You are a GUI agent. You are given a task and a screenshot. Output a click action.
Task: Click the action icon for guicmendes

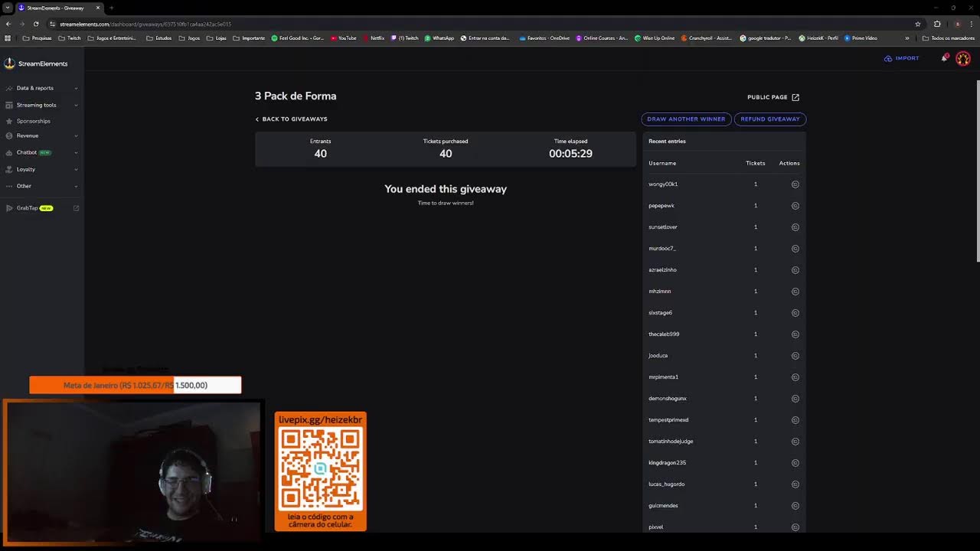pyautogui.click(x=795, y=506)
